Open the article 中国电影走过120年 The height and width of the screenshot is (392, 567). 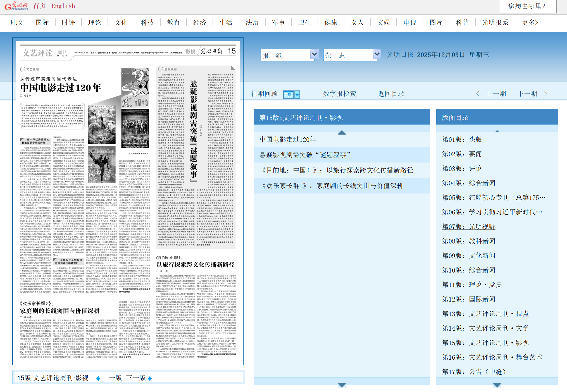[x=288, y=139]
